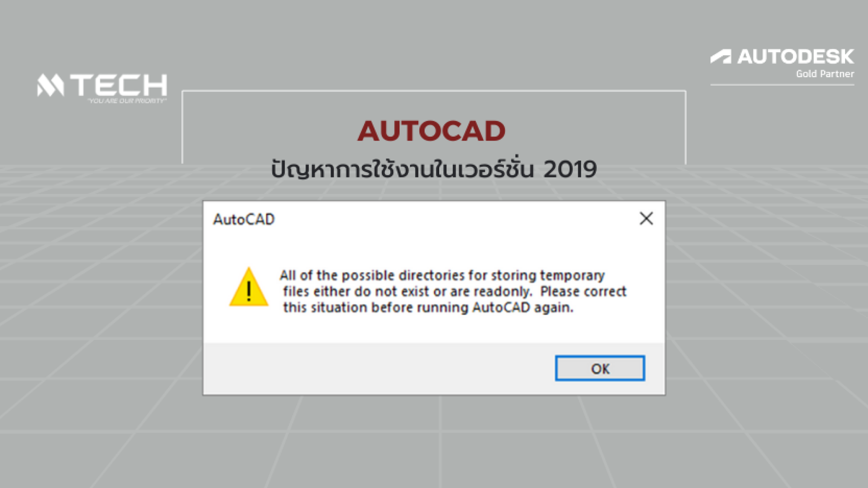Click message line "before running AutoCAD again"
This screenshot has height=488, width=868.
pos(428,308)
